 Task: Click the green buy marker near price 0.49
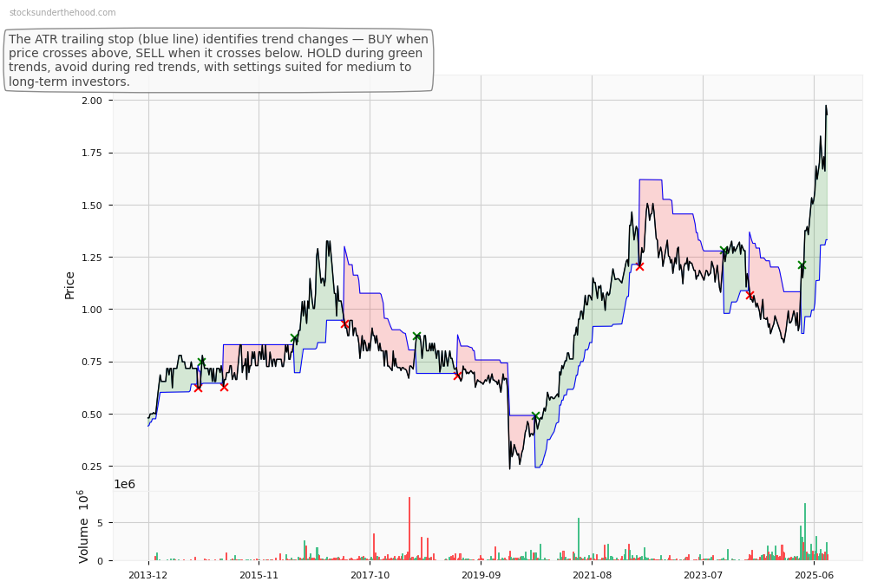(x=535, y=416)
